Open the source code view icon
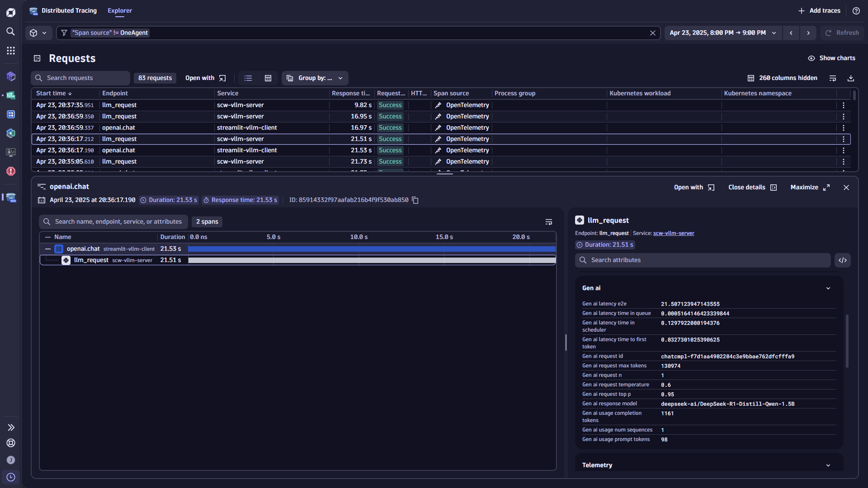The width and height of the screenshot is (868, 488). [843, 260]
